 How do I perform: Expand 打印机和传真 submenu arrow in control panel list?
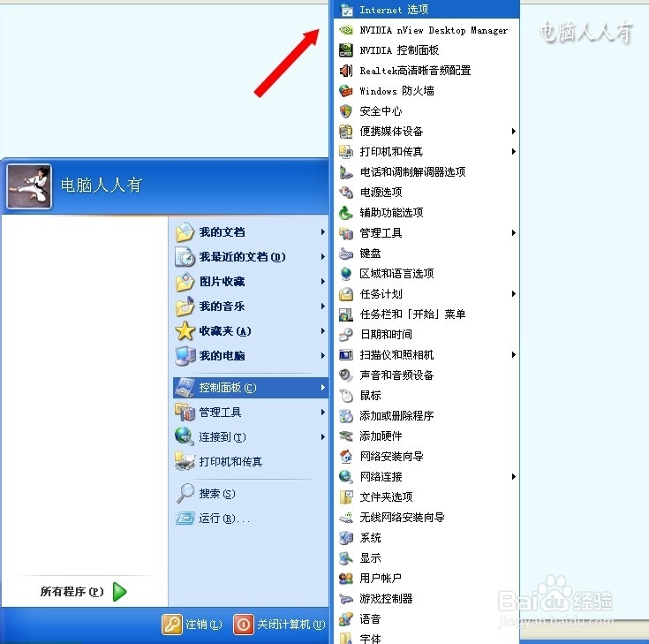513,152
